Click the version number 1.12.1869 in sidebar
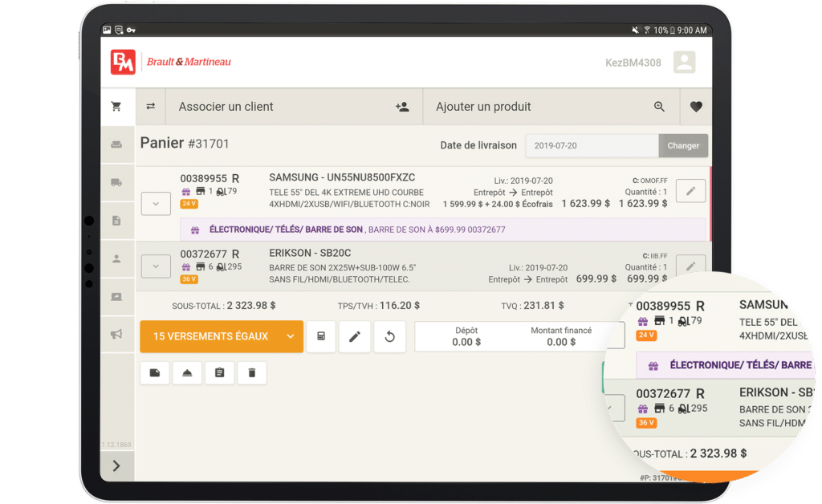Screen dimensions: 822x504 pyautogui.click(x=116, y=445)
